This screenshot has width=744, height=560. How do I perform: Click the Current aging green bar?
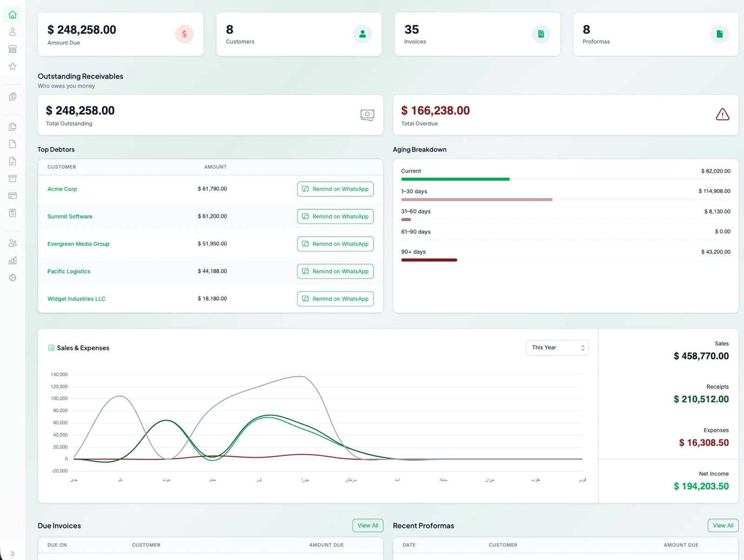pyautogui.click(x=455, y=179)
